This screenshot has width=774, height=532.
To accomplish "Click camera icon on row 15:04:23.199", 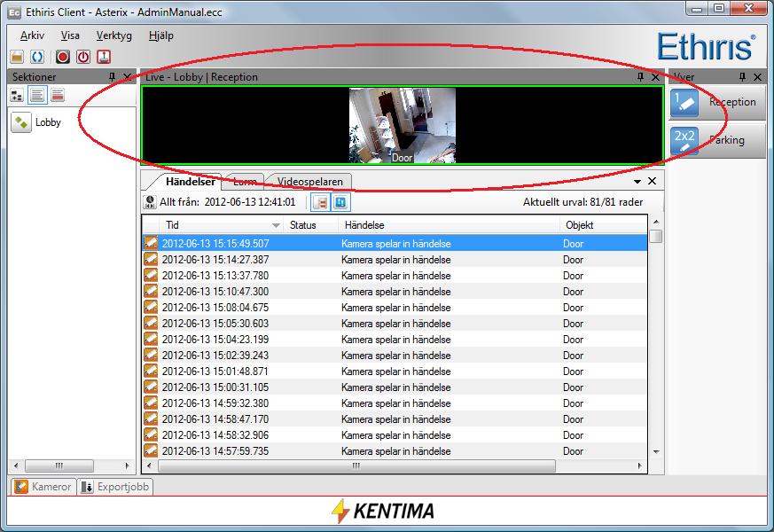I will 151,339.
